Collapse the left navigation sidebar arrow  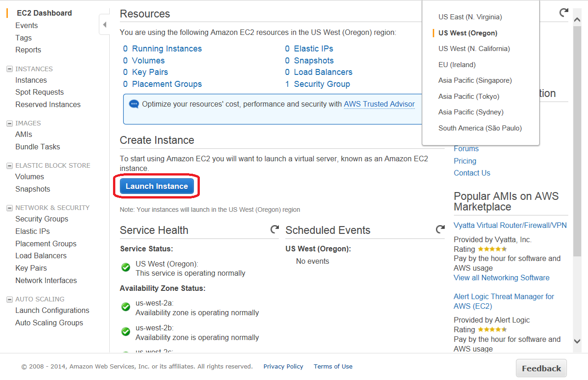[104, 24]
